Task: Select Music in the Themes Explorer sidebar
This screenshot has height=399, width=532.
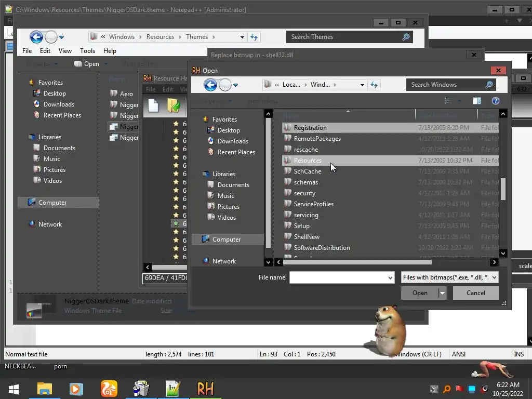Action: [51, 159]
